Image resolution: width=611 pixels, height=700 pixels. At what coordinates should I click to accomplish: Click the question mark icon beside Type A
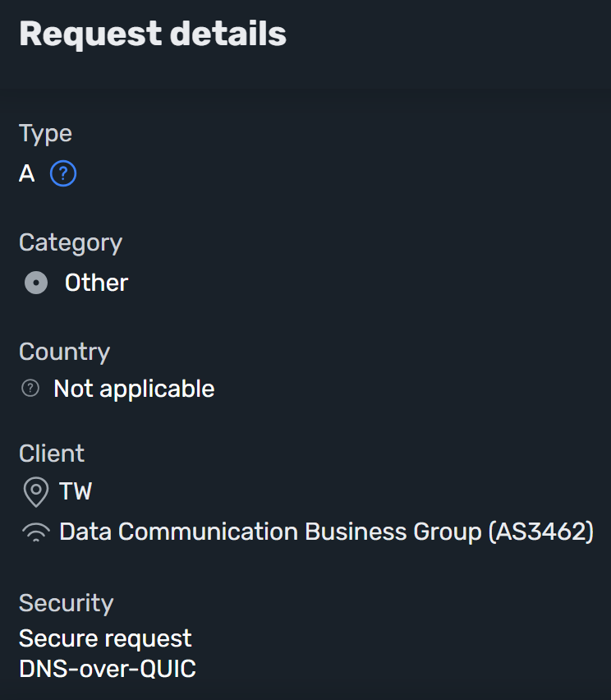pos(63,173)
